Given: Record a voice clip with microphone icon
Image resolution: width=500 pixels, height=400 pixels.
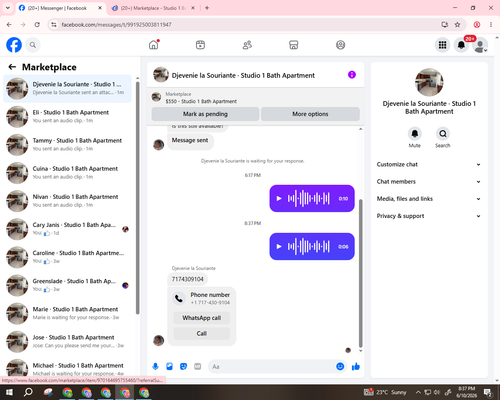Looking at the screenshot, I should [155, 367].
